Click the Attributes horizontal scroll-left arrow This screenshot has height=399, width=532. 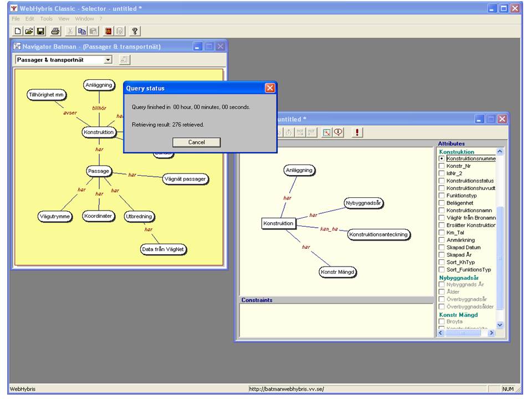441,333
